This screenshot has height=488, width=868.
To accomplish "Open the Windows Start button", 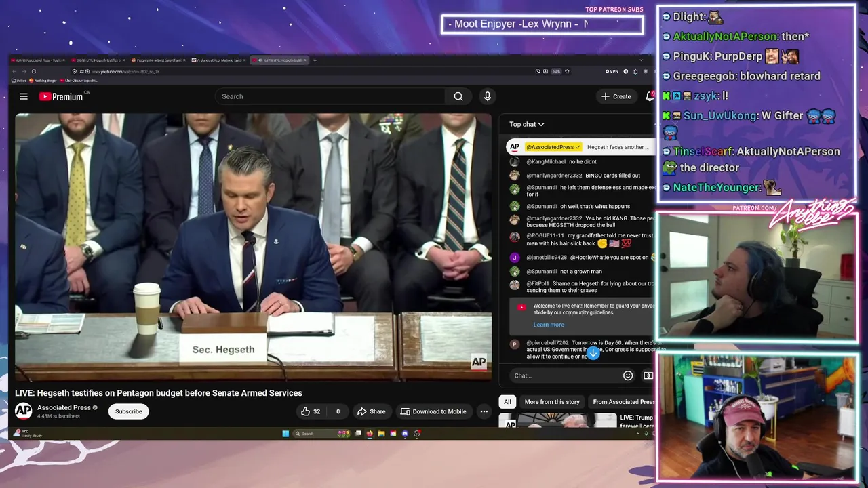I will (x=285, y=434).
